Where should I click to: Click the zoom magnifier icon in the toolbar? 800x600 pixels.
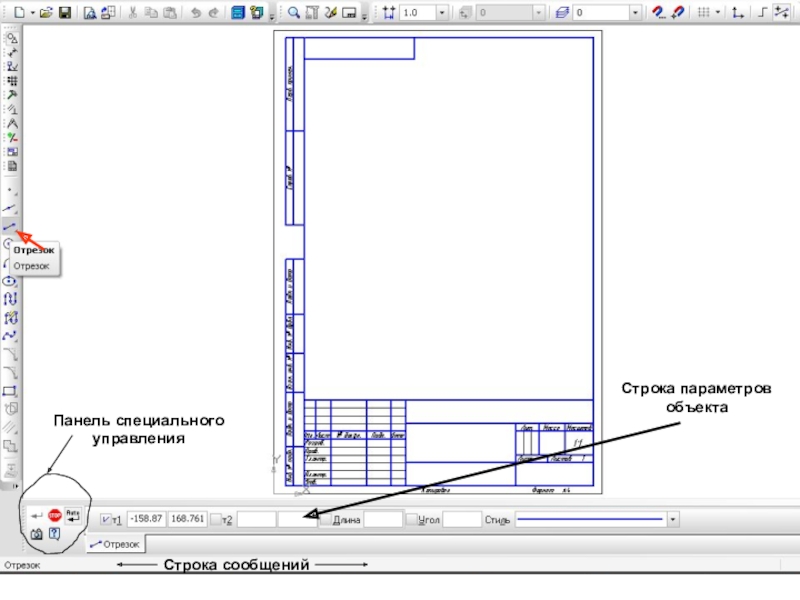click(x=294, y=13)
